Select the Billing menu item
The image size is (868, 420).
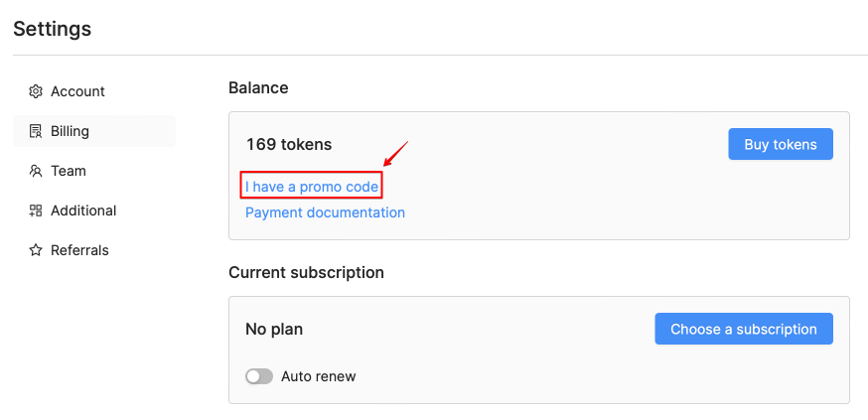(94, 131)
